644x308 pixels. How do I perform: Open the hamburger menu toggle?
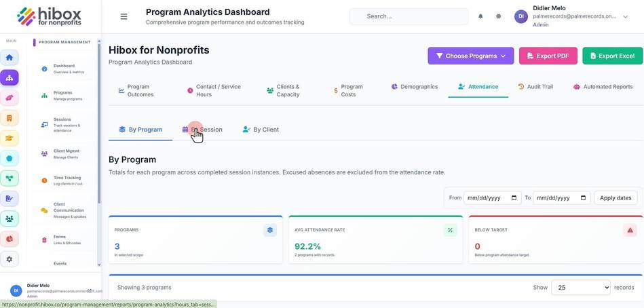124,16
